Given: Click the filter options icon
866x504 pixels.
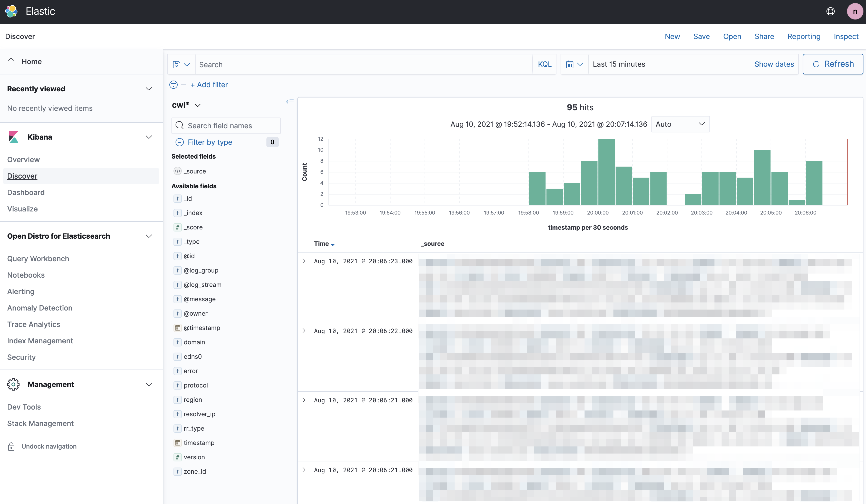Looking at the screenshot, I should 174,84.
